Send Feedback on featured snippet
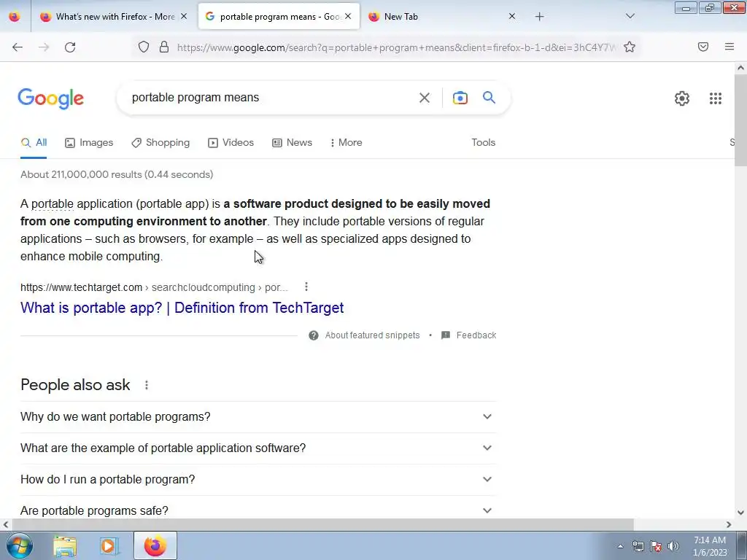This screenshot has width=747, height=560. pos(469,335)
